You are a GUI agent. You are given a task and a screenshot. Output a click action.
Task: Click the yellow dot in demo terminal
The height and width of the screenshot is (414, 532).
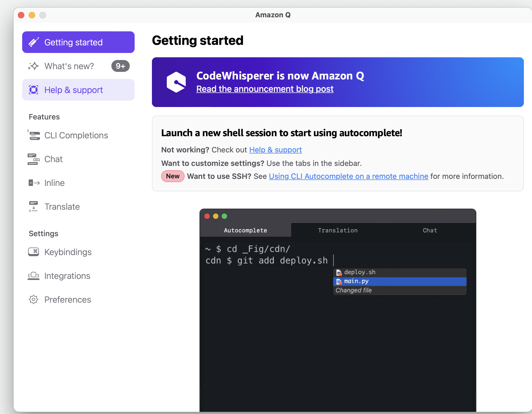click(x=216, y=216)
